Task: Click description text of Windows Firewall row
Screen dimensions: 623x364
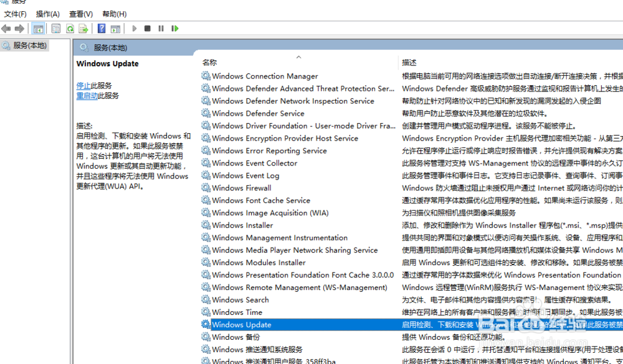Action: click(x=512, y=188)
